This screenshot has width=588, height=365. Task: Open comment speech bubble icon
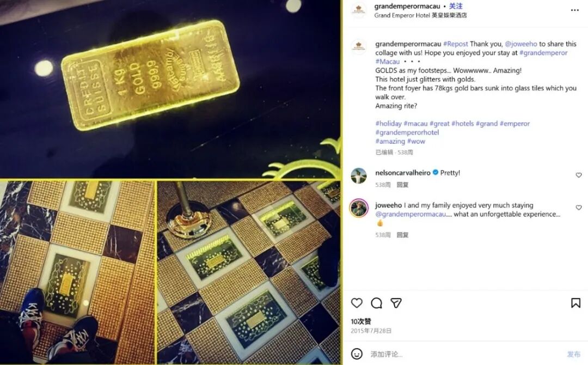point(377,303)
